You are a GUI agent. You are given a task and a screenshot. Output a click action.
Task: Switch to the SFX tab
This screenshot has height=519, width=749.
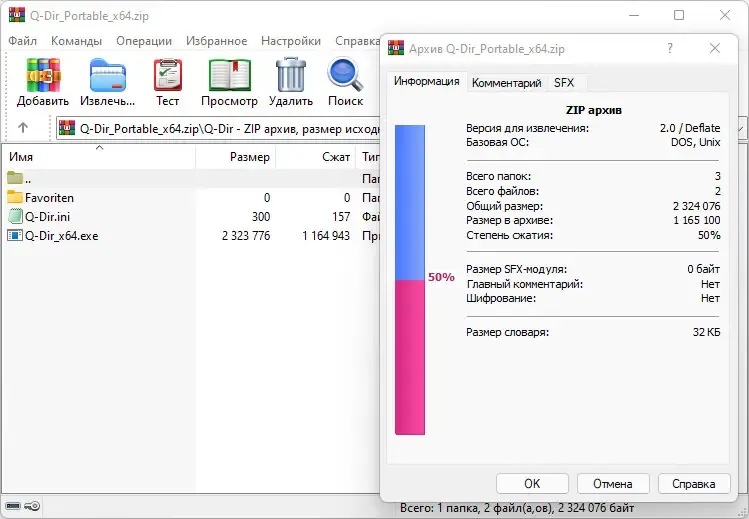[x=564, y=83]
